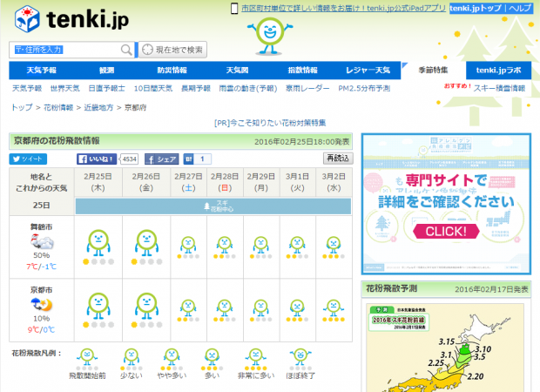Click 舞鶴市 pollen icon for 2月28日

click(225, 245)
